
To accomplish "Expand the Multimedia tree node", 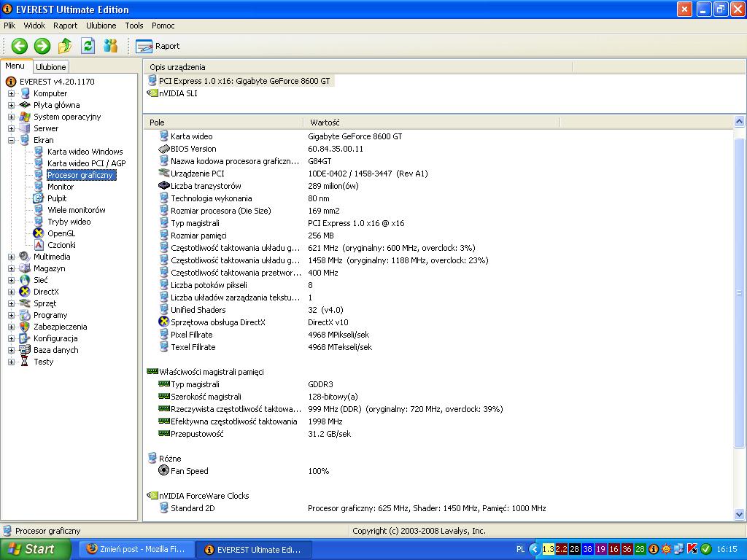I will pos(12,257).
